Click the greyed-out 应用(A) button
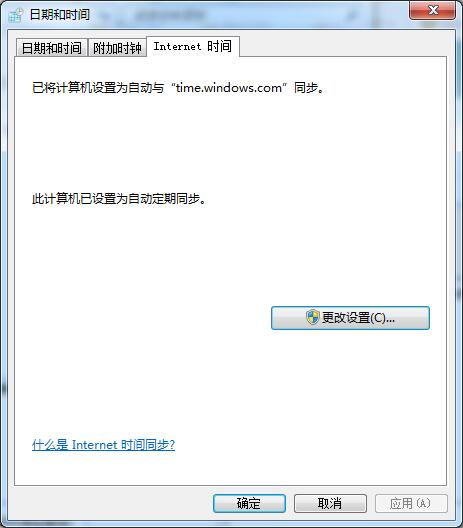 click(411, 503)
